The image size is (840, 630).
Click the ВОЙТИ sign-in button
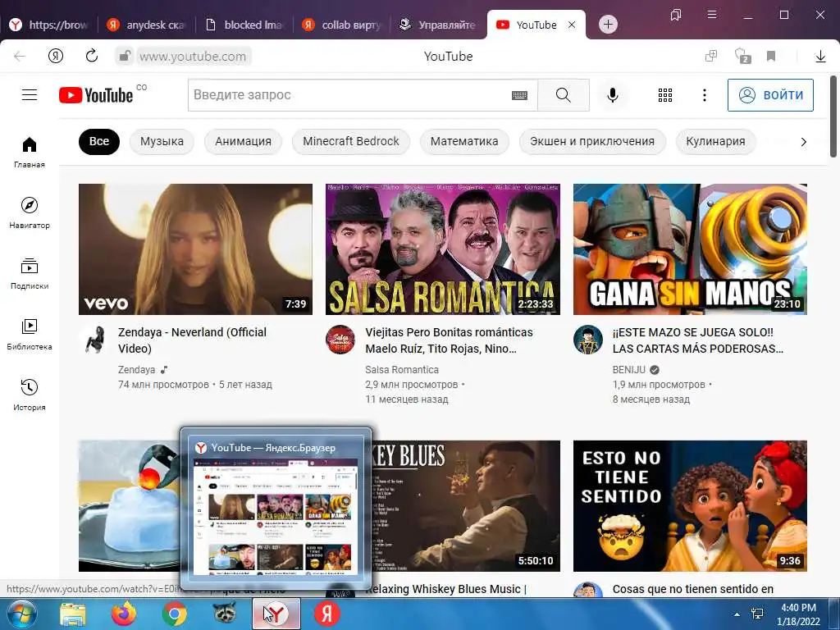coord(769,95)
